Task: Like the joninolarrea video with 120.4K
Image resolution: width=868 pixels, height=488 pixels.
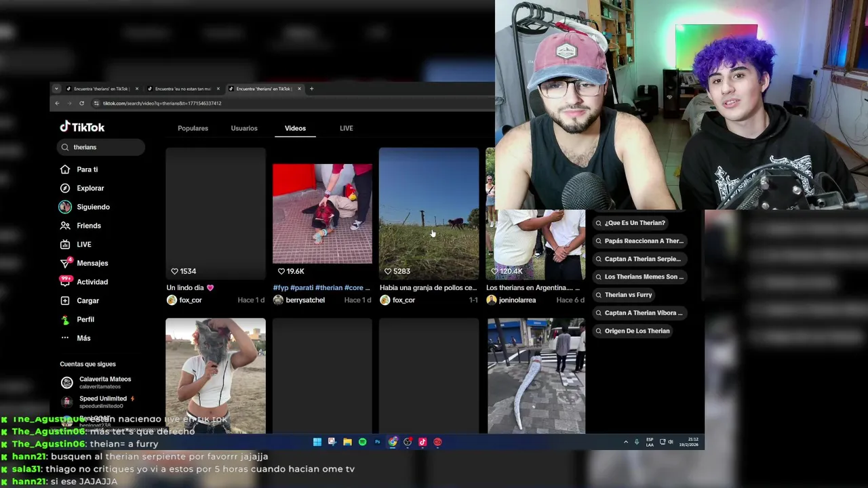Action: coord(494,271)
